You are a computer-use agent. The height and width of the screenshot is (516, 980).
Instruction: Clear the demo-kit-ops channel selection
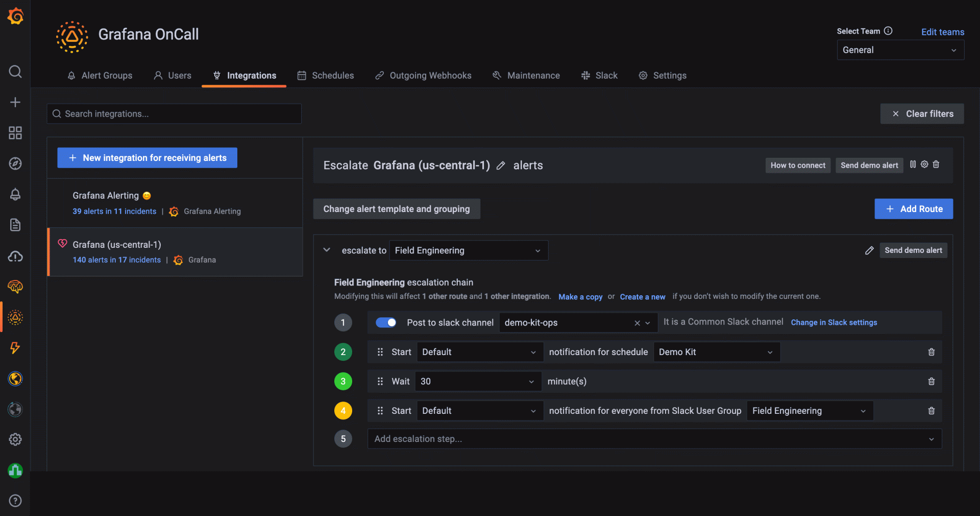coord(637,323)
